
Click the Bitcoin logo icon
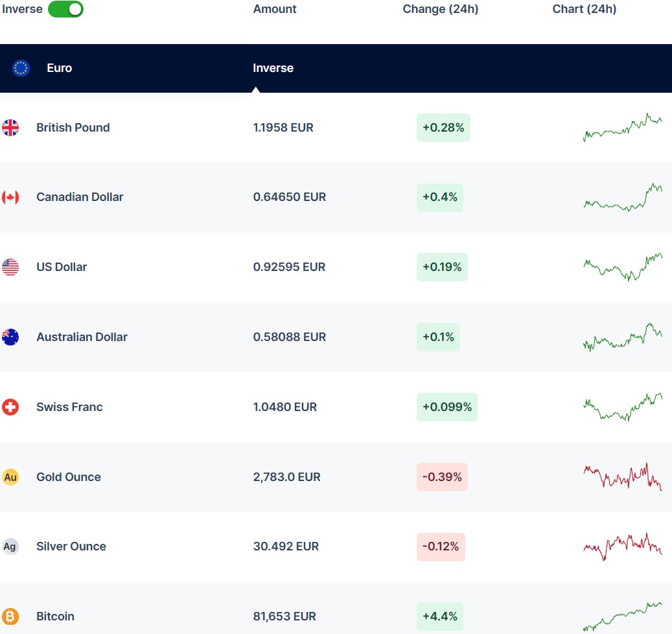(x=10, y=616)
